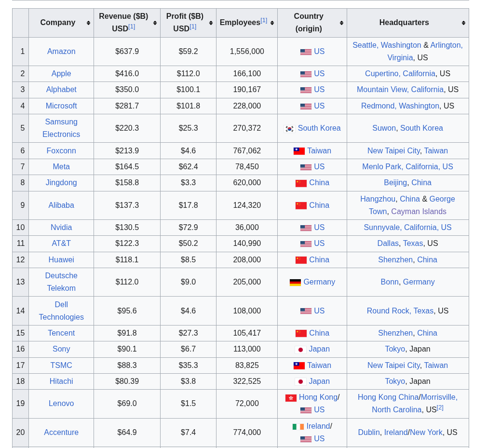
Task: Open the TSMC company link
Action: pyautogui.click(x=61, y=366)
